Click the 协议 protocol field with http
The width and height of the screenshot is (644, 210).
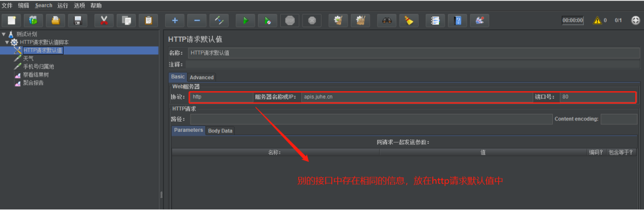click(222, 97)
